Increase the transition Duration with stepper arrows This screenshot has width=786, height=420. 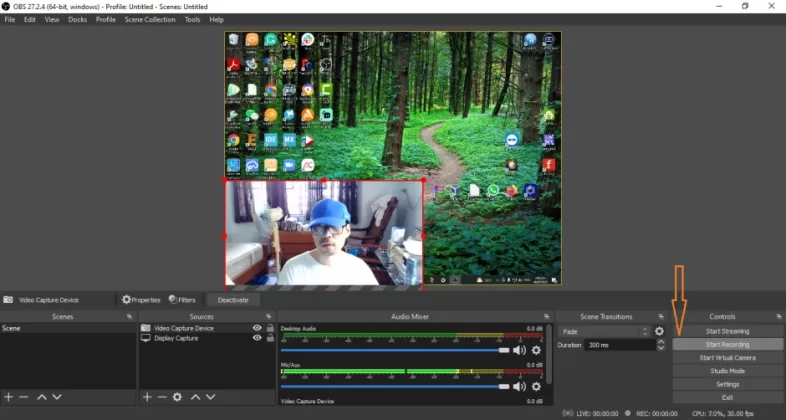[x=660, y=341]
